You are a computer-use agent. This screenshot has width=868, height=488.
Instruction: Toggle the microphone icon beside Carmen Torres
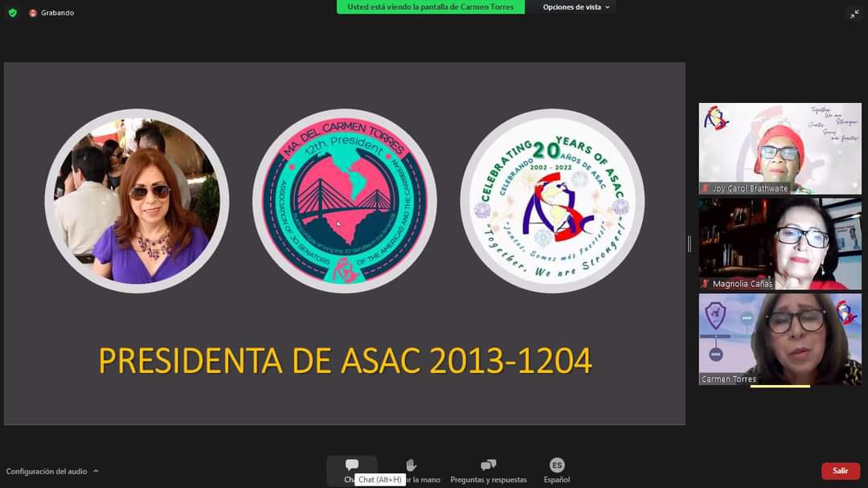(x=706, y=379)
